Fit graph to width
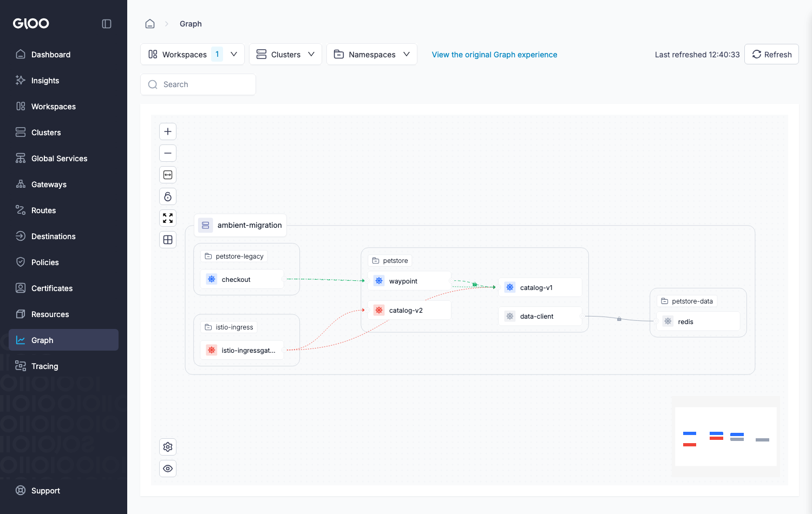The width and height of the screenshot is (812, 514). [168, 175]
